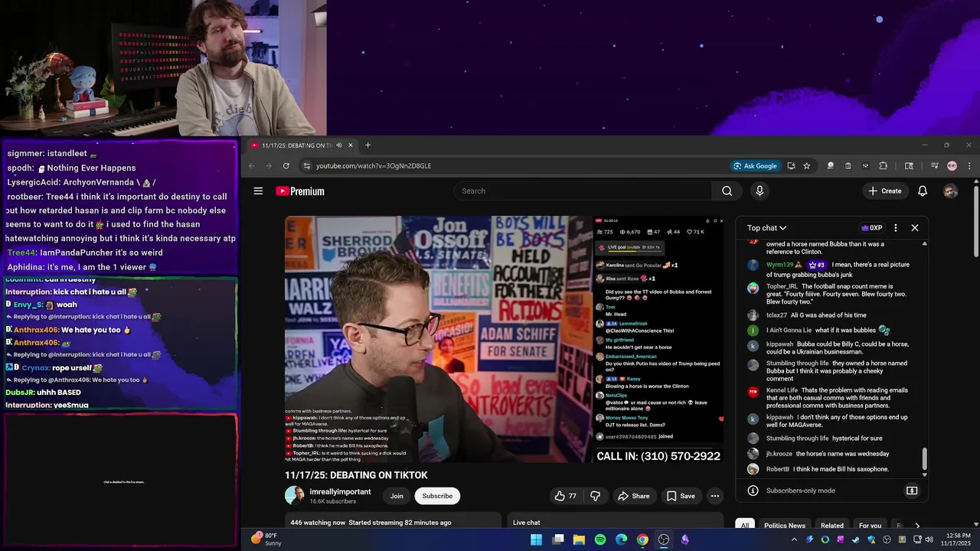
Task: Switch to OBS Studio in taskbar
Action: (663, 540)
